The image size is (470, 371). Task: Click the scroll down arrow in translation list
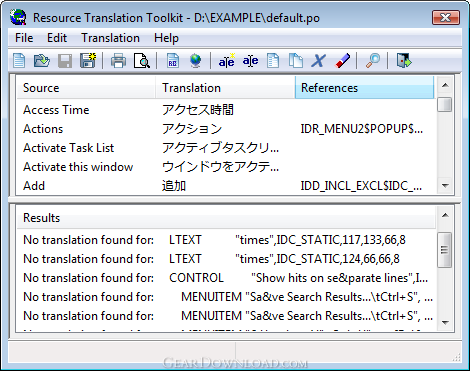445,186
